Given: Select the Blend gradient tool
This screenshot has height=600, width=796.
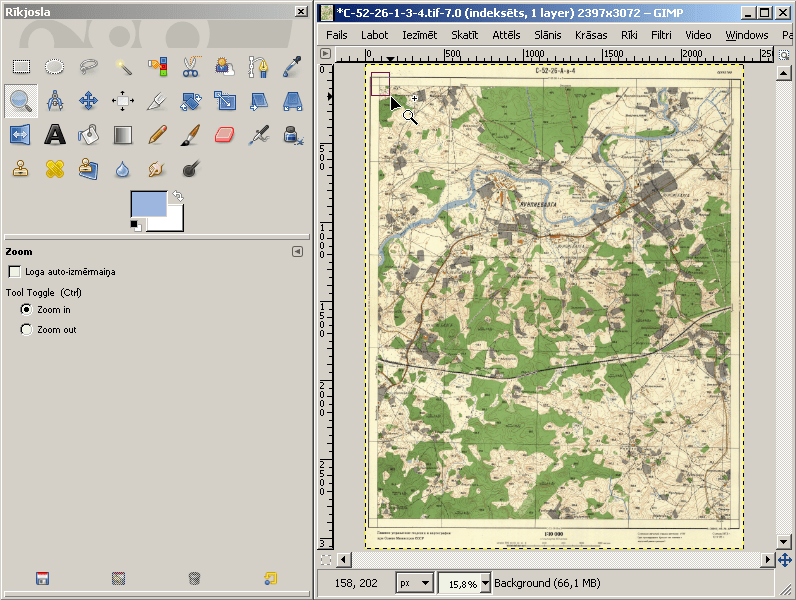Looking at the screenshot, I should point(122,135).
